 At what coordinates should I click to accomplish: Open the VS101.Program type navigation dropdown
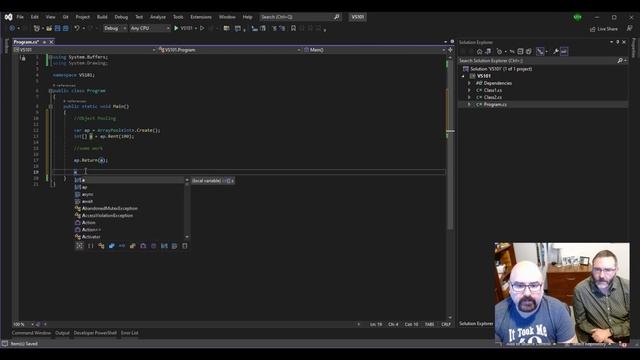229,50
